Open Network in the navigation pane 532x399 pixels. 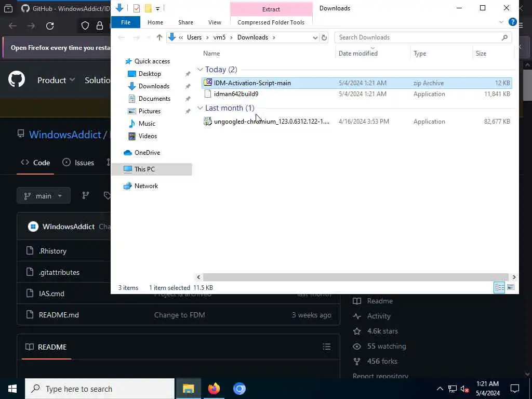tap(146, 186)
